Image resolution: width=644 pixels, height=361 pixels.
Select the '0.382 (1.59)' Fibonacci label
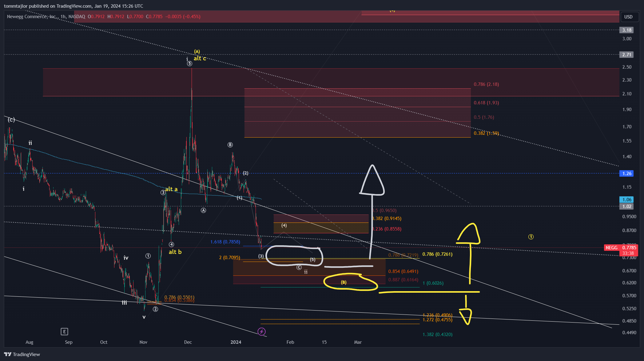tap(486, 133)
